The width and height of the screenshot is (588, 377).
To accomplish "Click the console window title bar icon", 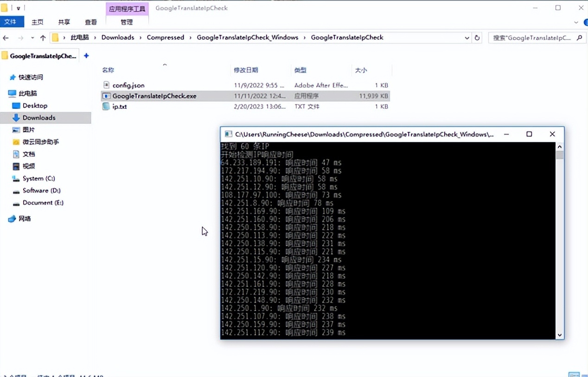I will pyautogui.click(x=228, y=134).
